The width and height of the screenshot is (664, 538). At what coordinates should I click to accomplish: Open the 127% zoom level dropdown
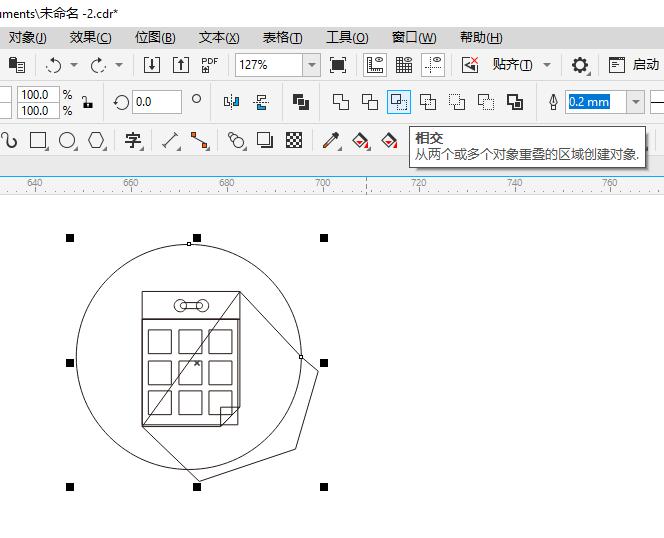[x=312, y=65]
